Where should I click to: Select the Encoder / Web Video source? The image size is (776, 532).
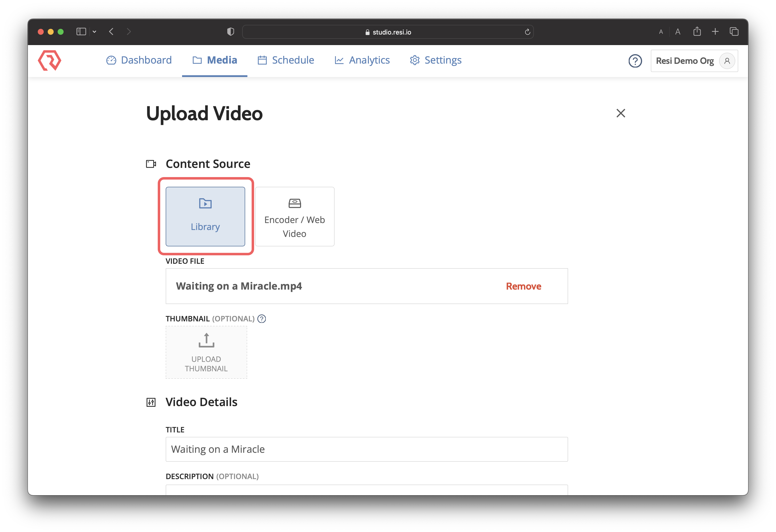pos(295,216)
